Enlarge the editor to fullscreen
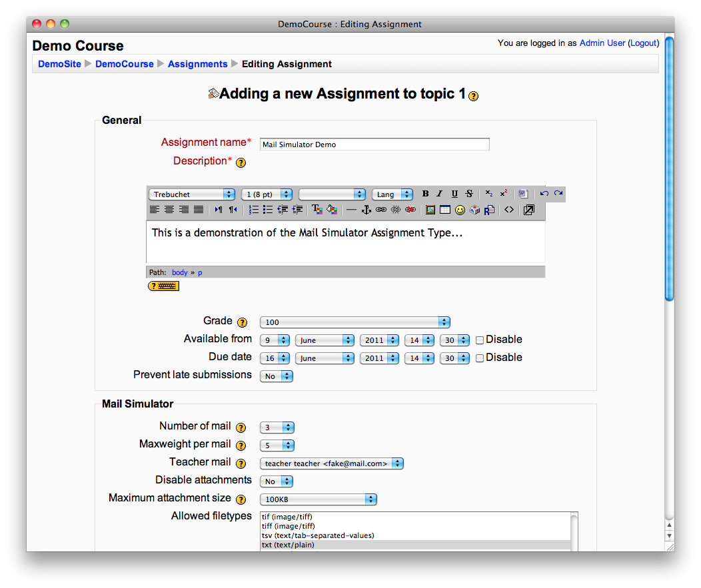The width and height of the screenshot is (701, 588). coord(528,210)
